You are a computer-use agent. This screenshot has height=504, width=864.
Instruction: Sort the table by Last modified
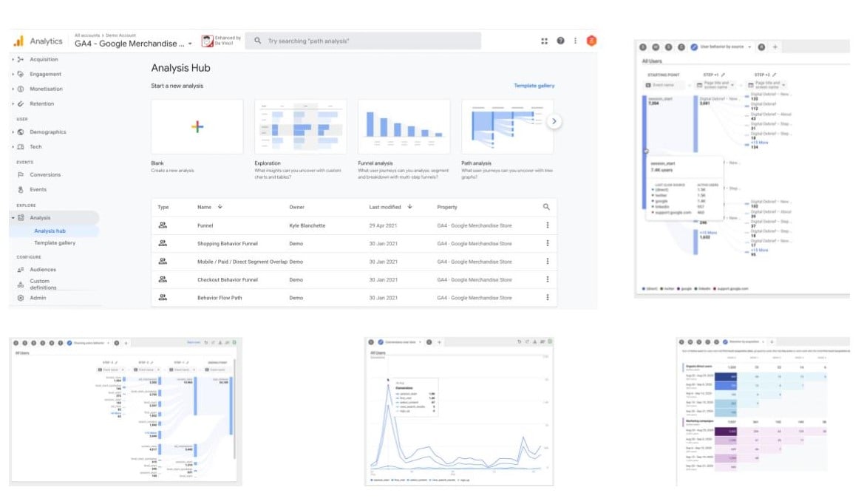click(x=391, y=207)
